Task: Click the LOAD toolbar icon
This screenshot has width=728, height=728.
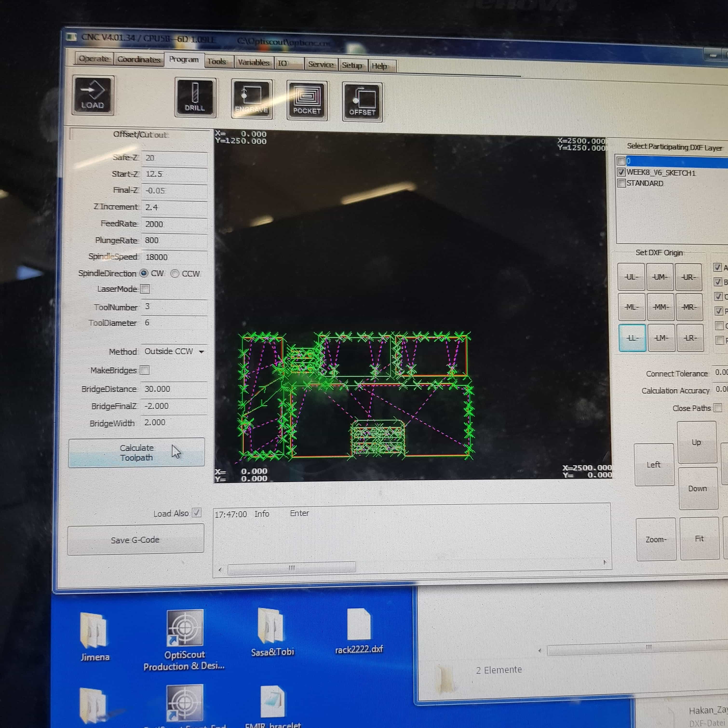Action: (93, 95)
